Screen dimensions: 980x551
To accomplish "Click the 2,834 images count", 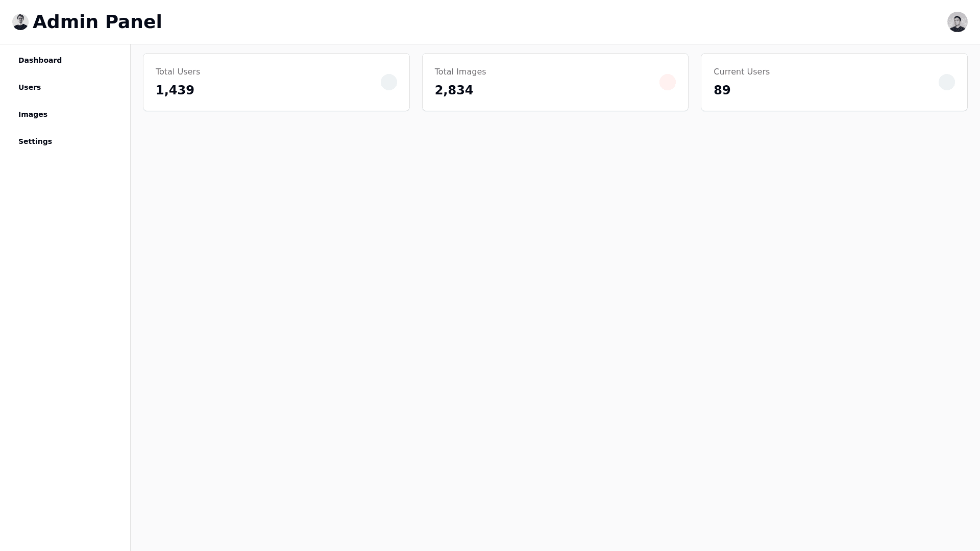I will point(454,90).
